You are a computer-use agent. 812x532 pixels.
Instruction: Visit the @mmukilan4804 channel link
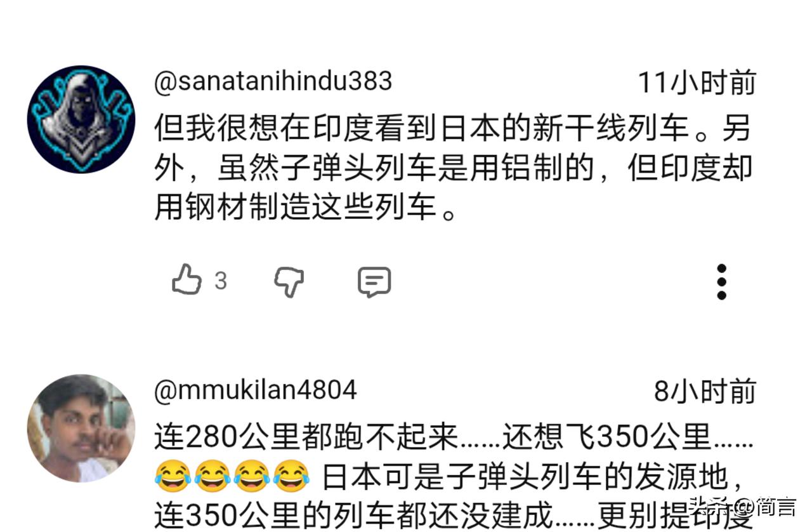256,390
